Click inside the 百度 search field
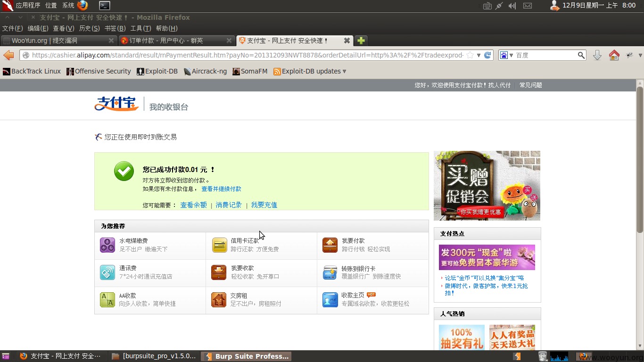The height and width of the screenshot is (362, 644). point(546,55)
